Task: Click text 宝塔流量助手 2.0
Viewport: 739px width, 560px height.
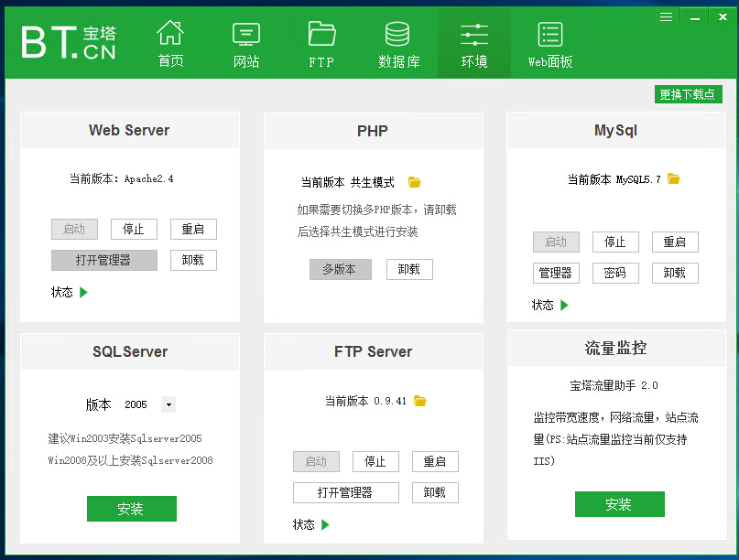Action: [614, 386]
